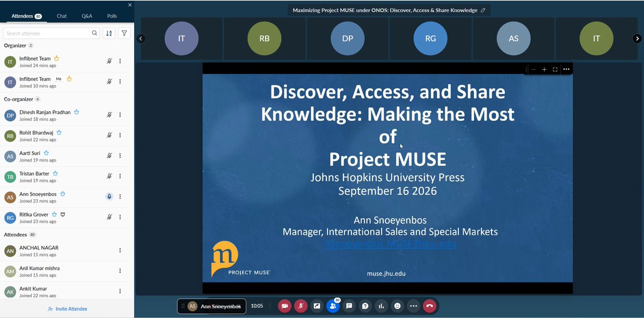Open options menu for Aarti Suri
The width and height of the screenshot is (644, 318).
coord(120,156)
